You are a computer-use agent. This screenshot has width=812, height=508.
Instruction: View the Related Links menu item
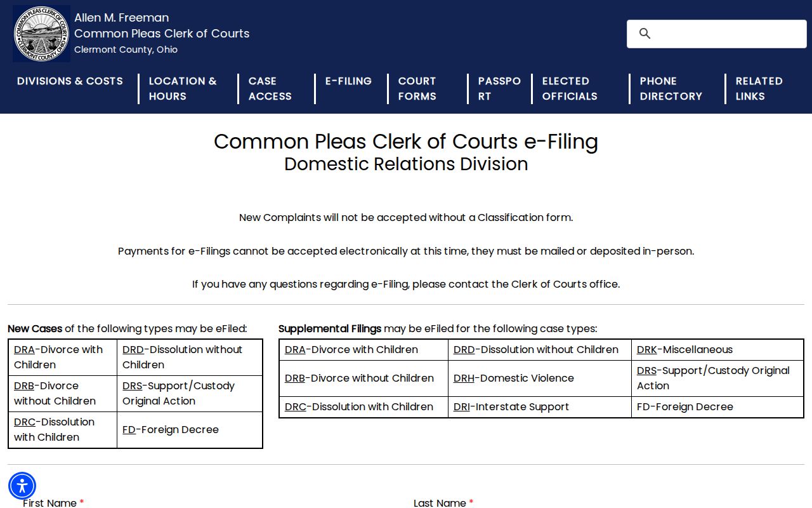tap(759, 89)
